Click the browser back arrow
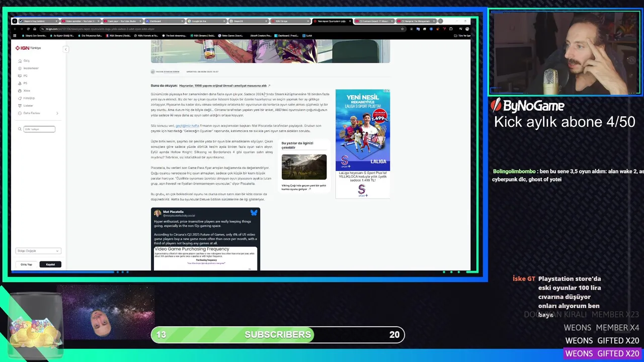 click(15, 29)
